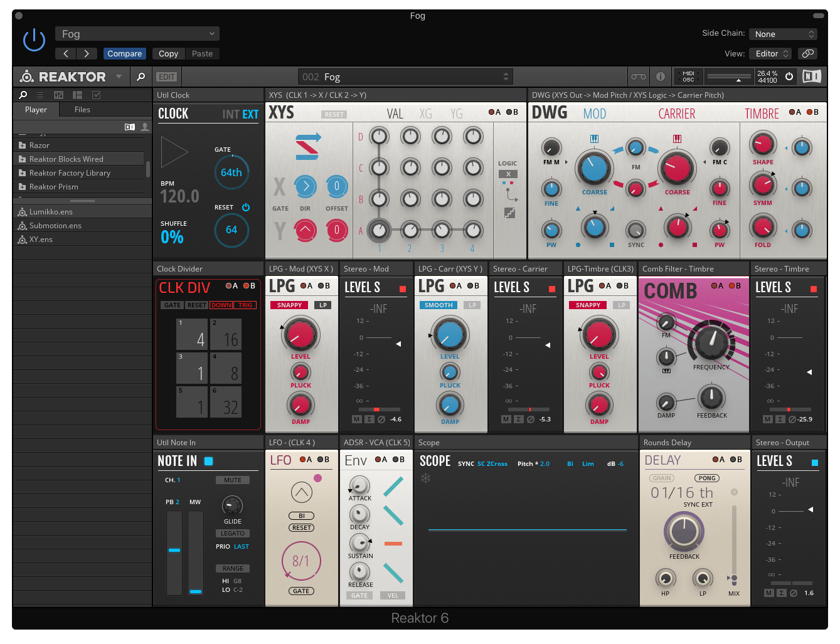Toggle EDIT mode button
Viewport: 840px width, 644px height.
click(167, 77)
